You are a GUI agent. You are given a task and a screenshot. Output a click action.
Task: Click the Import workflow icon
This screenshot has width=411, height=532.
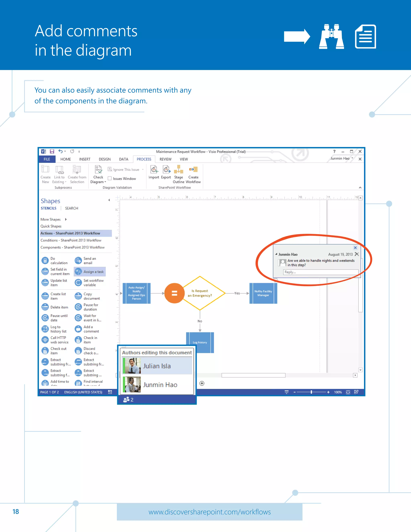(x=154, y=169)
